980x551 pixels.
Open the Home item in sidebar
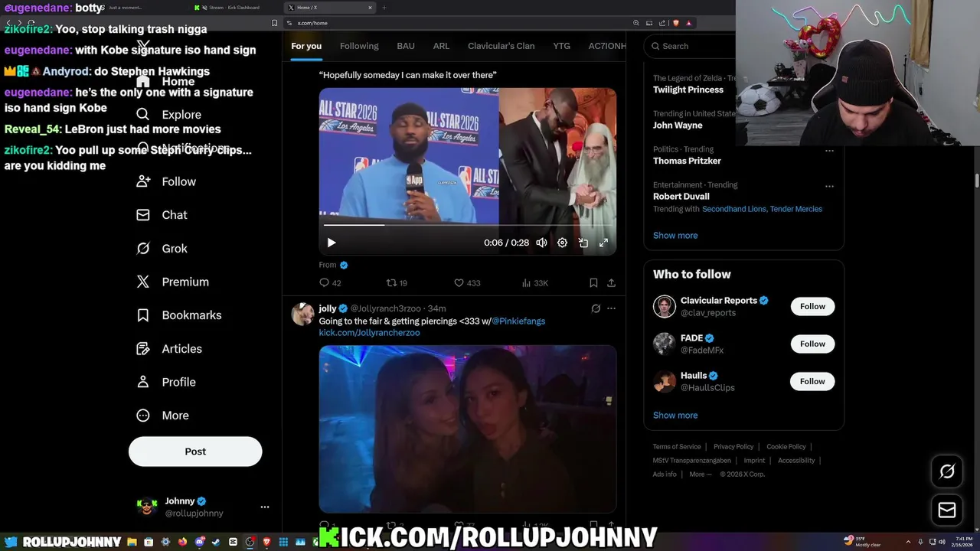[x=165, y=81]
